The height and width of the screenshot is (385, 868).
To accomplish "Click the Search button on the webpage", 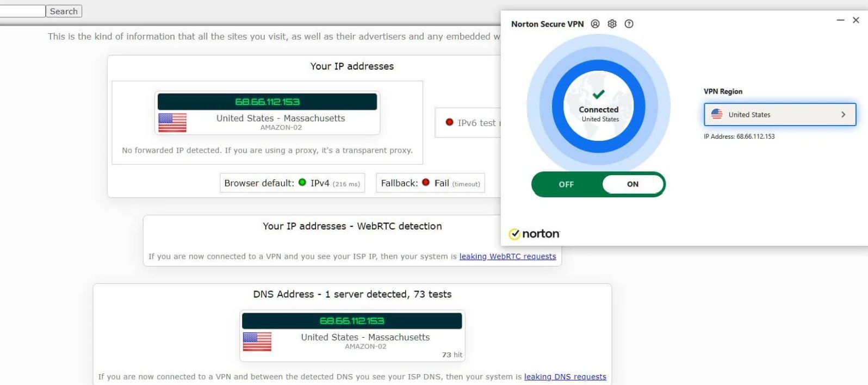I will (64, 11).
